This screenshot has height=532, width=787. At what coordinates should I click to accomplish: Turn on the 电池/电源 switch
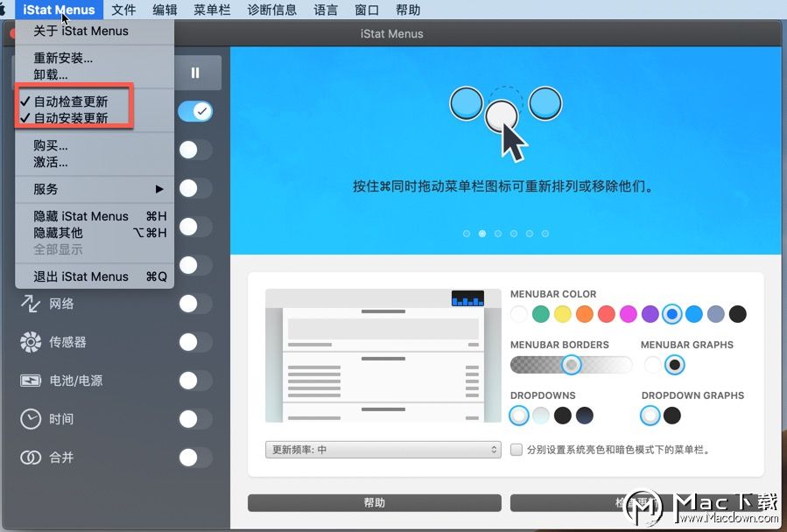(x=195, y=381)
